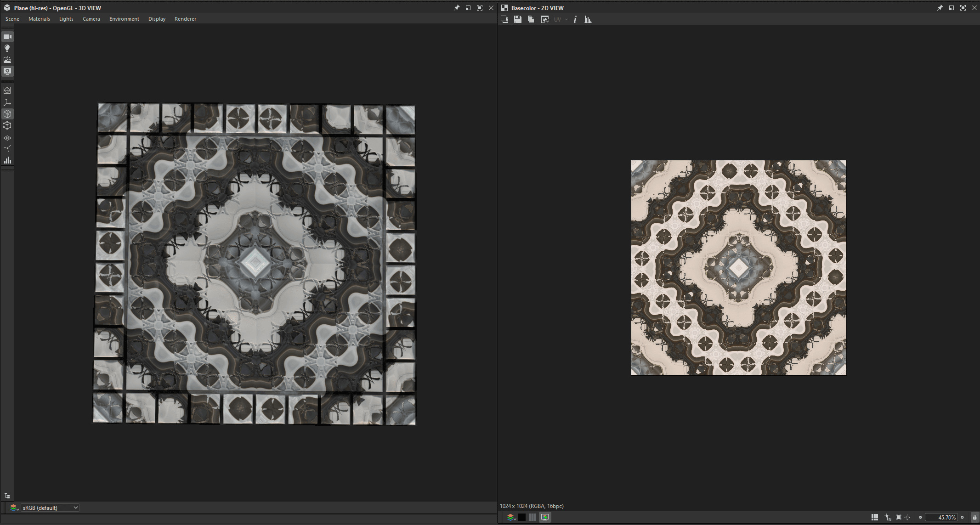Click the floppy-disk save icon in 2D view

coord(518,19)
